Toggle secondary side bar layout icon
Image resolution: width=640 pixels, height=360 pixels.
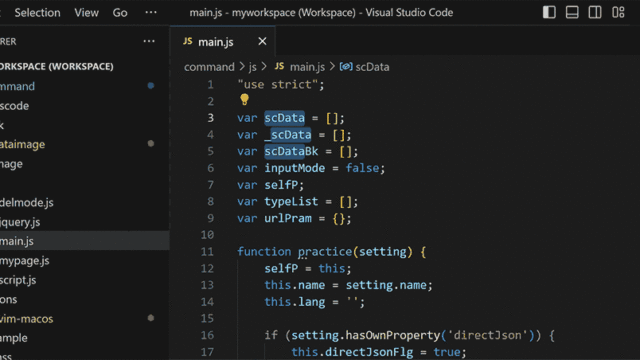point(595,12)
